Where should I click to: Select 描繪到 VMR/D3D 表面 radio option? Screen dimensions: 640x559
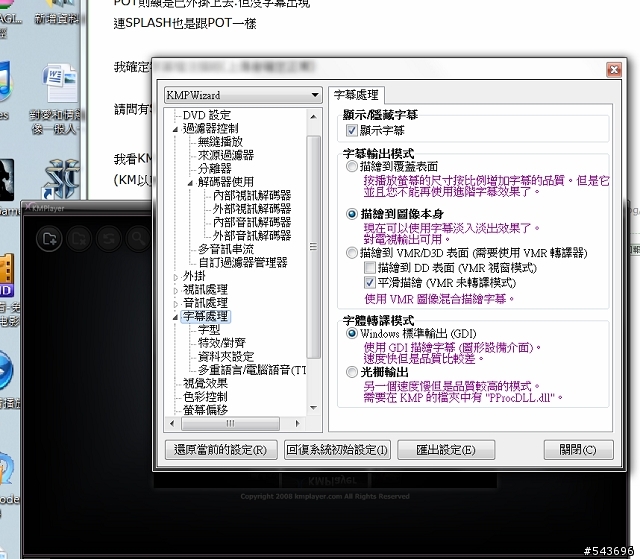(351, 253)
